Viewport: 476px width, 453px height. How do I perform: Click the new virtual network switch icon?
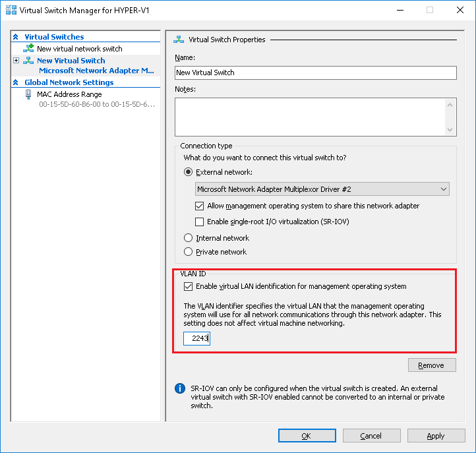click(x=28, y=48)
